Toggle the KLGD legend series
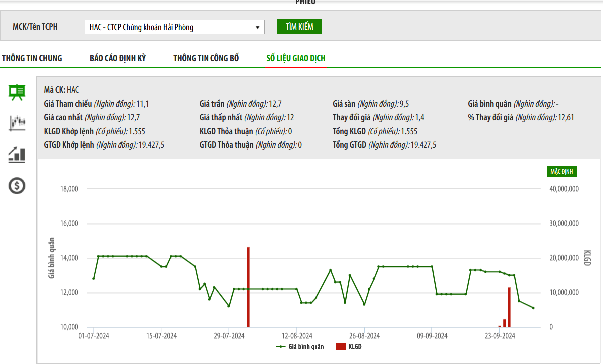603x364 pixels. point(349,346)
